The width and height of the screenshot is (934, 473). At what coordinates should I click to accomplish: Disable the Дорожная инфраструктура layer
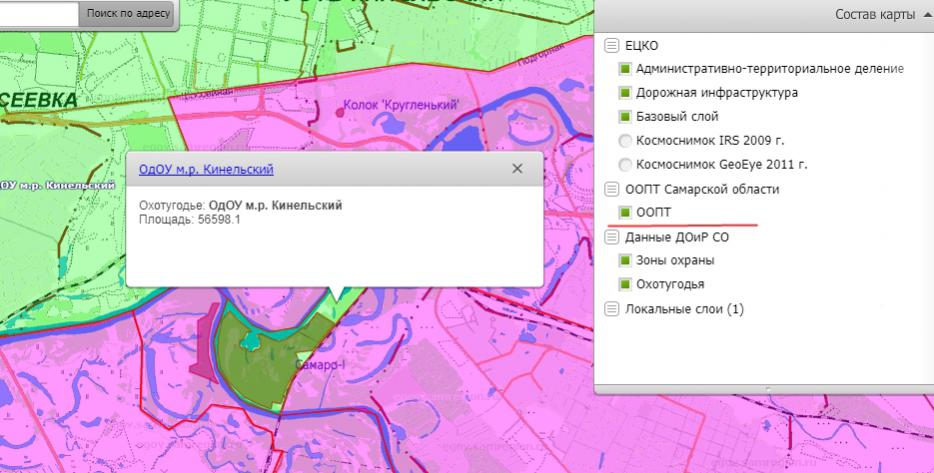click(625, 93)
